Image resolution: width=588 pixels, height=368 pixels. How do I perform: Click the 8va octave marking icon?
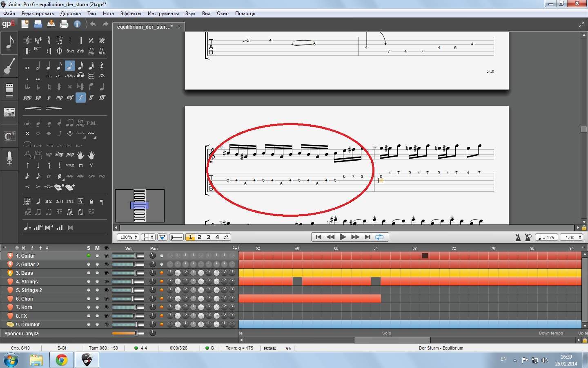(x=70, y=51)
